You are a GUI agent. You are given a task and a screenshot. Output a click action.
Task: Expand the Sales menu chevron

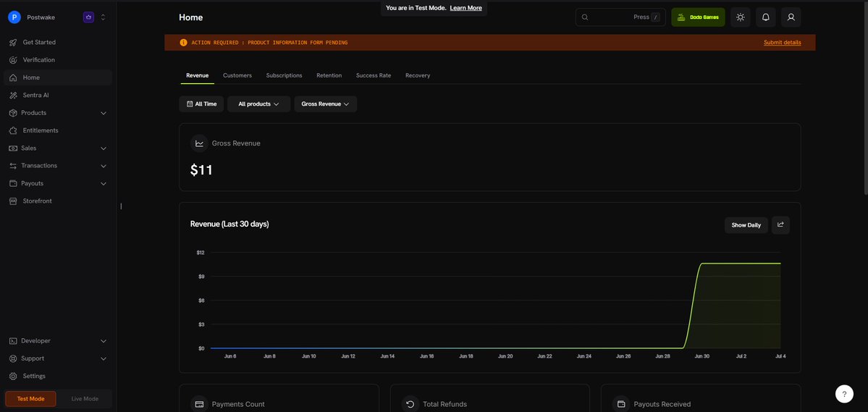[x=104, y=148]
